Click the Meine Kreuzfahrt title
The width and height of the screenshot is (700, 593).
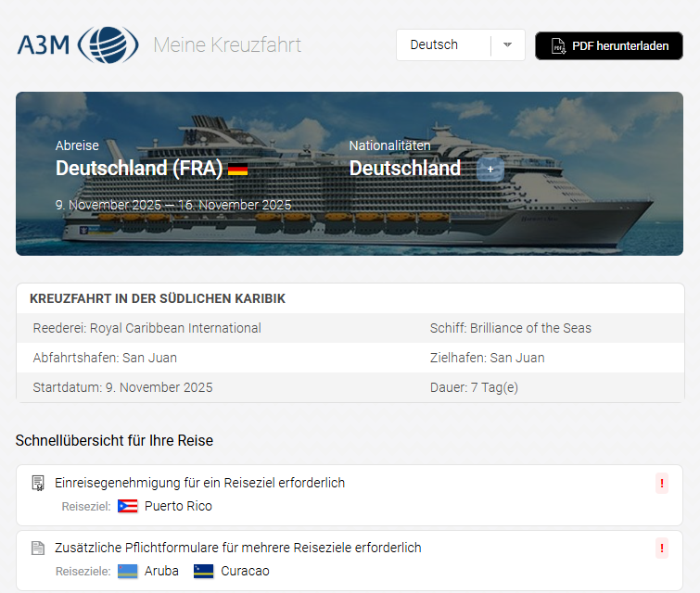227,44
